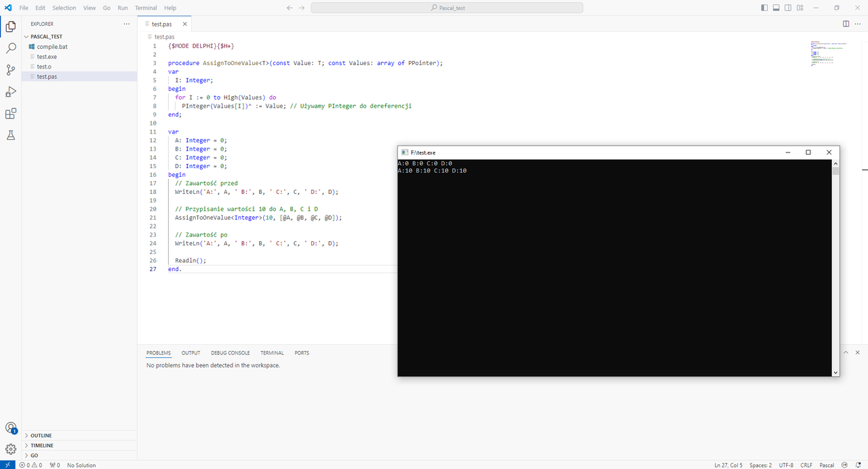Switch to the TERMINAL panel tab
Image resolution: width=868 pixels, height=469 pixels.
point(272,353)
